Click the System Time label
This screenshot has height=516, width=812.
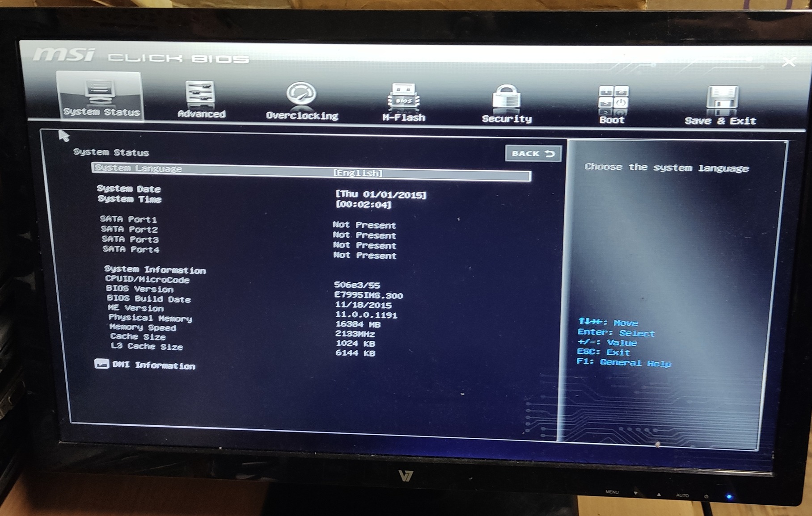point(130,199)
